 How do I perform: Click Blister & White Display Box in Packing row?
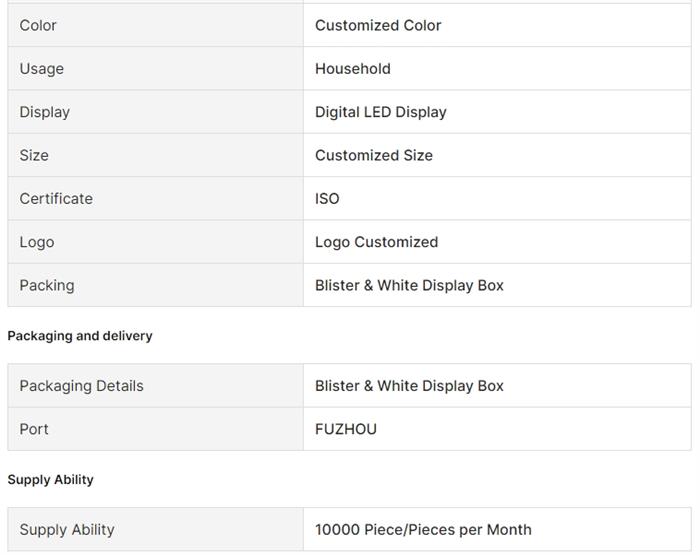point(409,285)
